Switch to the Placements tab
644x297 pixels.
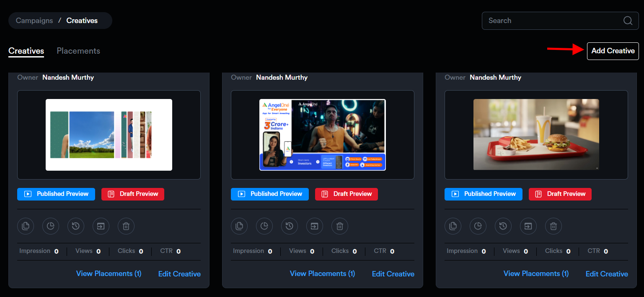(78, 51)
